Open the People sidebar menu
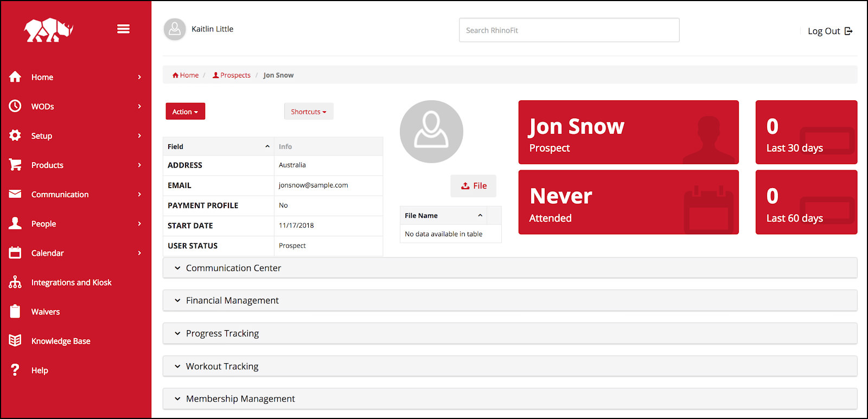This screenshot has width=868, height=419. (43, 224)
